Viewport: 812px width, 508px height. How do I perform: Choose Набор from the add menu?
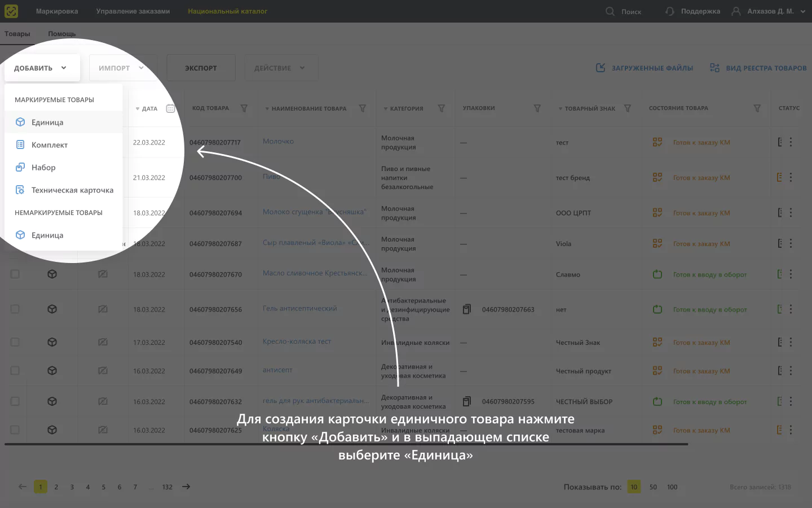[x=63, y=167]
